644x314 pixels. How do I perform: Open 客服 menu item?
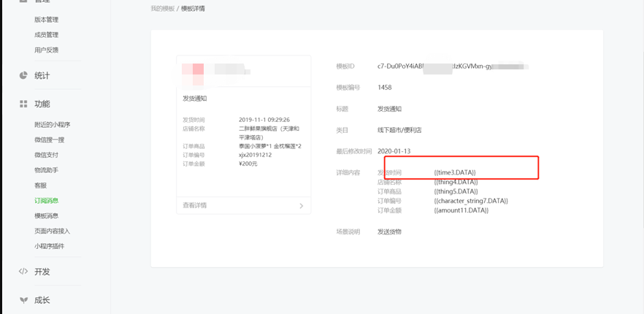coord(41,185)
